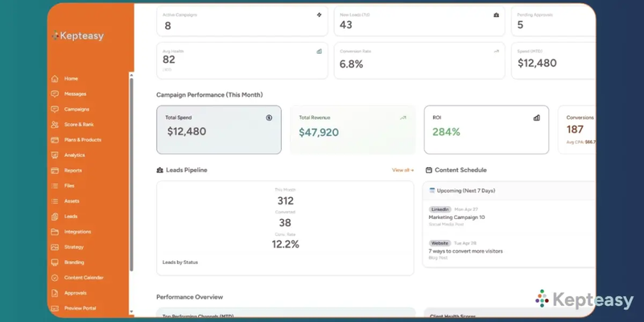
Task: Click the Reports icon in sidebar
Action: pyautogui.click(x=55, y=171)
